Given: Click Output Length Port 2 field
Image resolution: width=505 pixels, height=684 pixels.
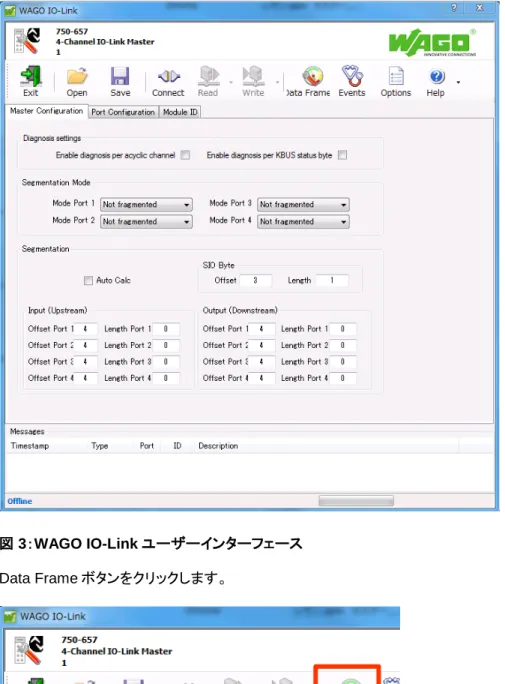Looking at the screenshot, I should coord(342,345).
